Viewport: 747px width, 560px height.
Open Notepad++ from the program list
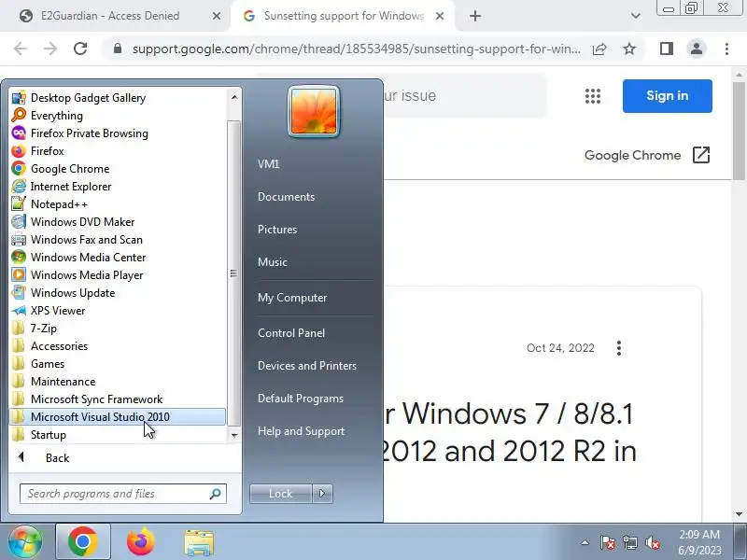point(118,203)
